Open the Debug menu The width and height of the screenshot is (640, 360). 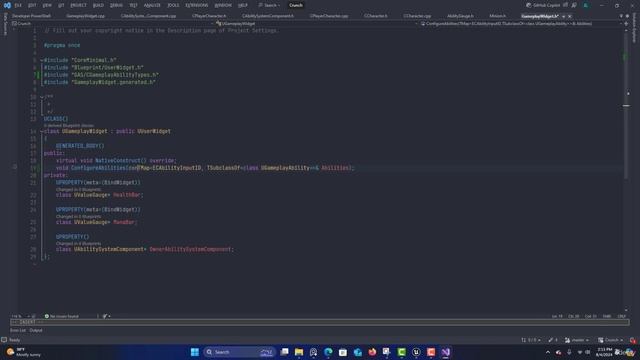[116, 5]
